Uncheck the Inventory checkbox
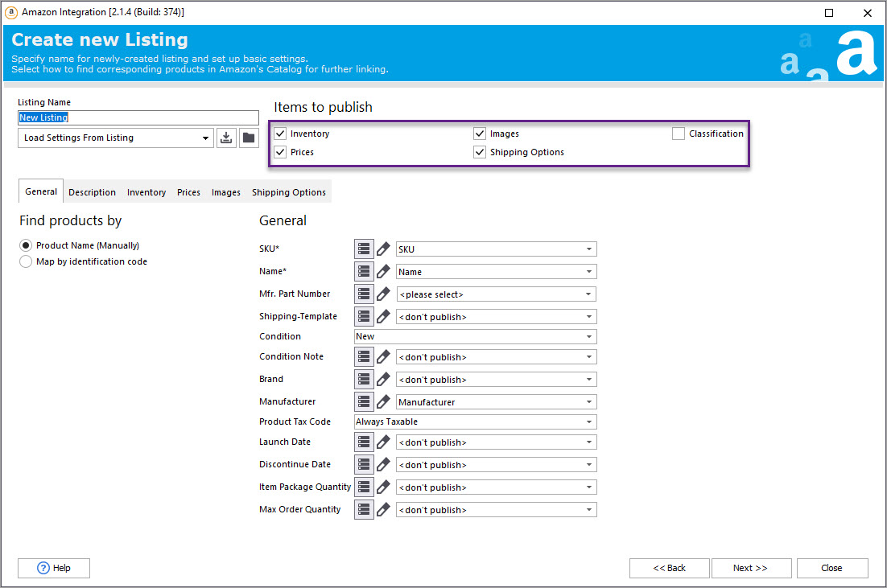Screen dimensions: 887x588 (x=280, y=134)
